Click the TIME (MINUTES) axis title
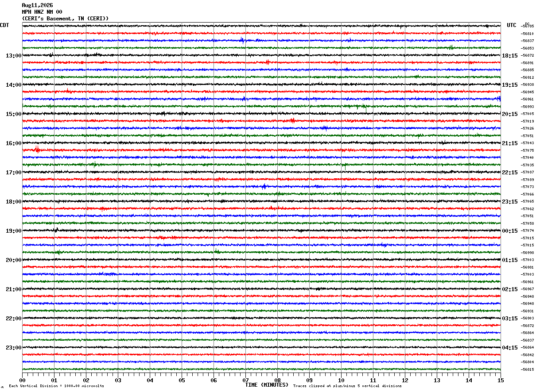 [267, 385]
